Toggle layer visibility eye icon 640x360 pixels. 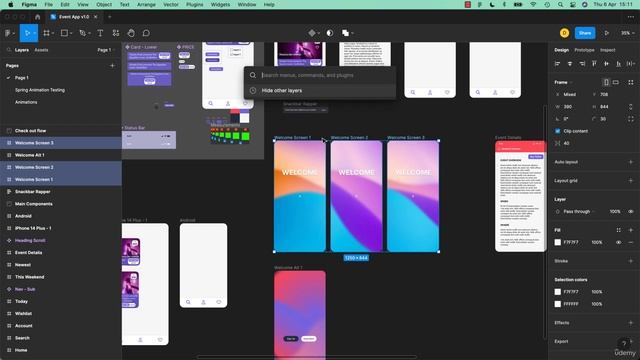point(631,211)
